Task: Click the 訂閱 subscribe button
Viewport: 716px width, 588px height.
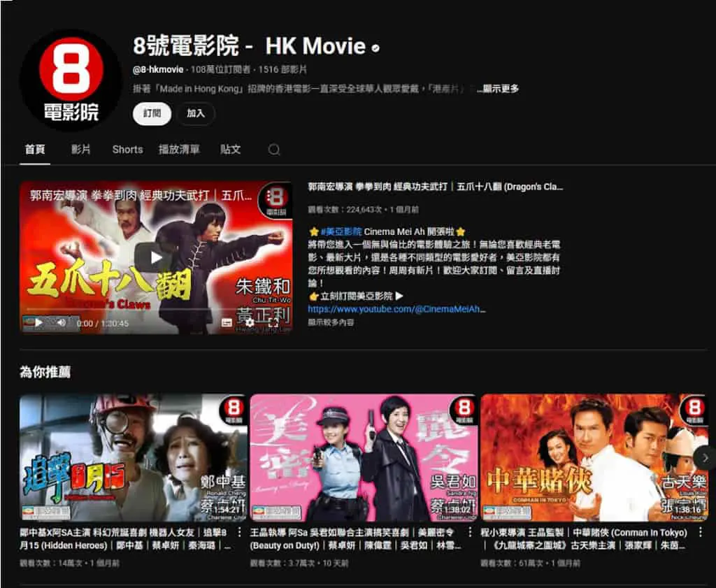Action: pyautogui.click(x=152, y=113)
